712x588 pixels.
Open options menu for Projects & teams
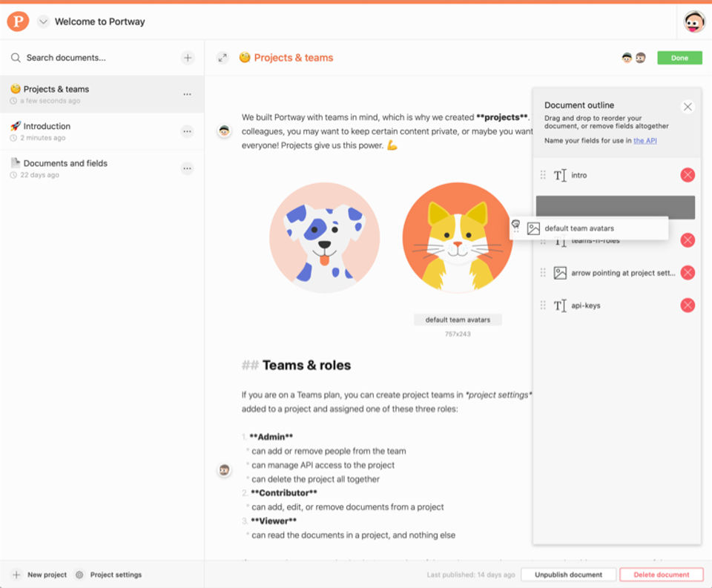click(x=187, y=94)
